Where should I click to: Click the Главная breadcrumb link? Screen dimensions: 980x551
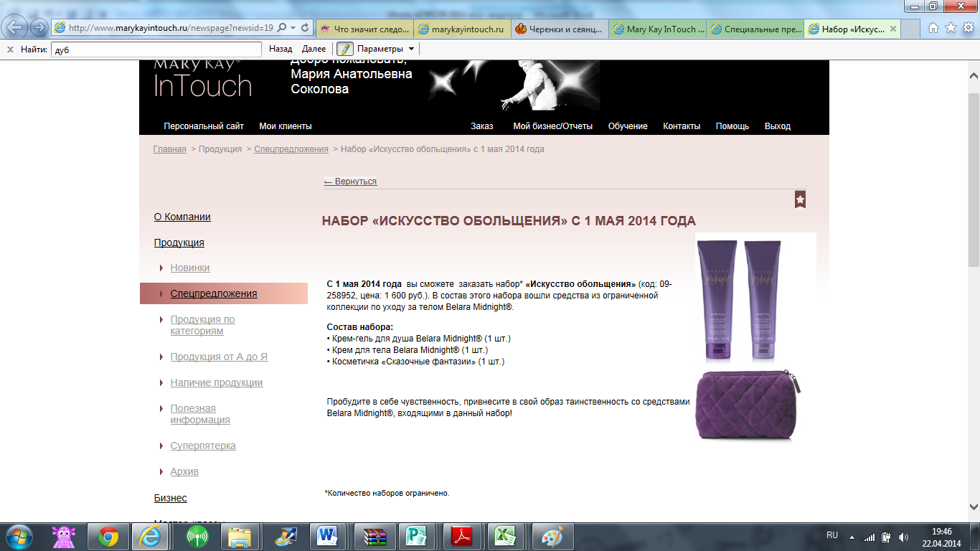pyautogui.click(x=170, y=149)
